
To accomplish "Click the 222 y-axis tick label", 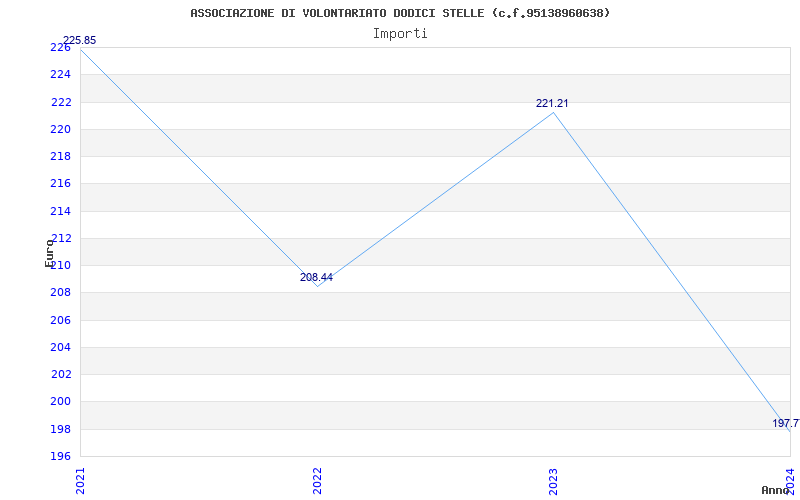I will (61, 103).
